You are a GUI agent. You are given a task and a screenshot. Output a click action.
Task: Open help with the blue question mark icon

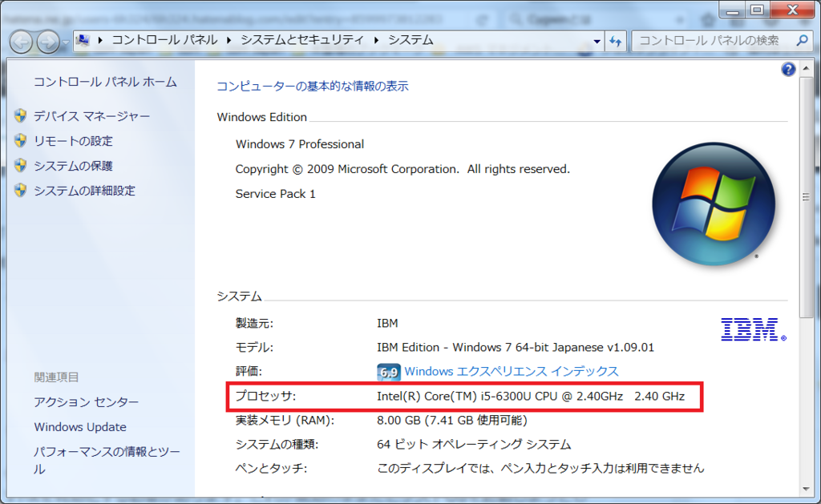pyautogui.click(x=788, y=69)
